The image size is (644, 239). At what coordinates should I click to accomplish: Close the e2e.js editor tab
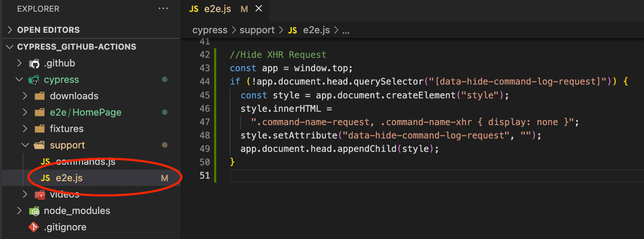[259, 9]
